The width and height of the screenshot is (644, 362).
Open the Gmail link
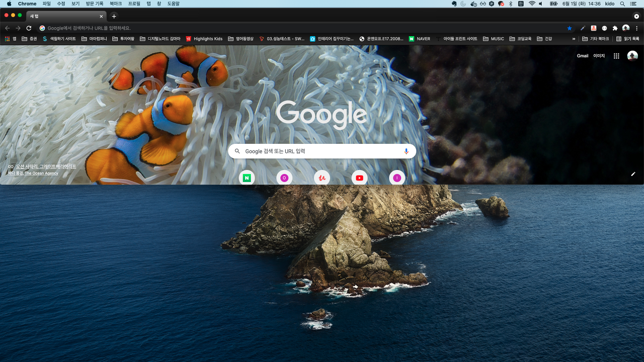point(583,56)
